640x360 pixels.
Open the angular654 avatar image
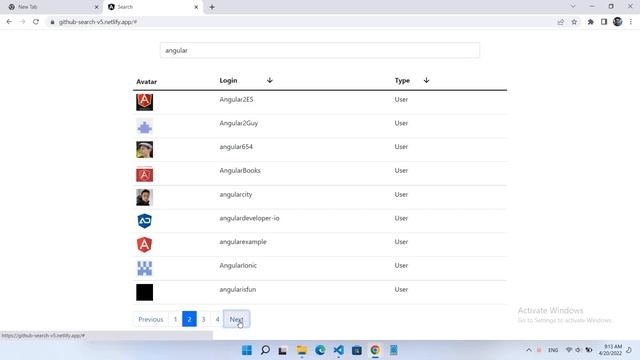coord(144,149)
